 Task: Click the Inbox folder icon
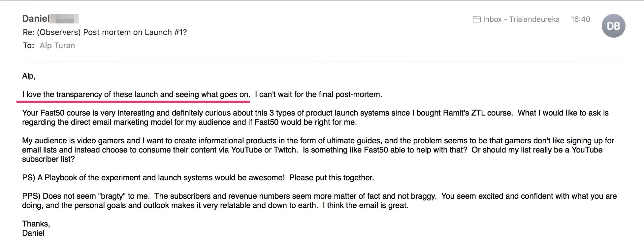(476, 19)
